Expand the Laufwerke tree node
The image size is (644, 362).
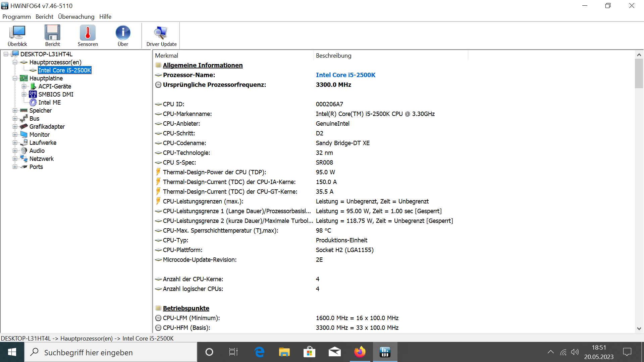[x=15, y=143]
